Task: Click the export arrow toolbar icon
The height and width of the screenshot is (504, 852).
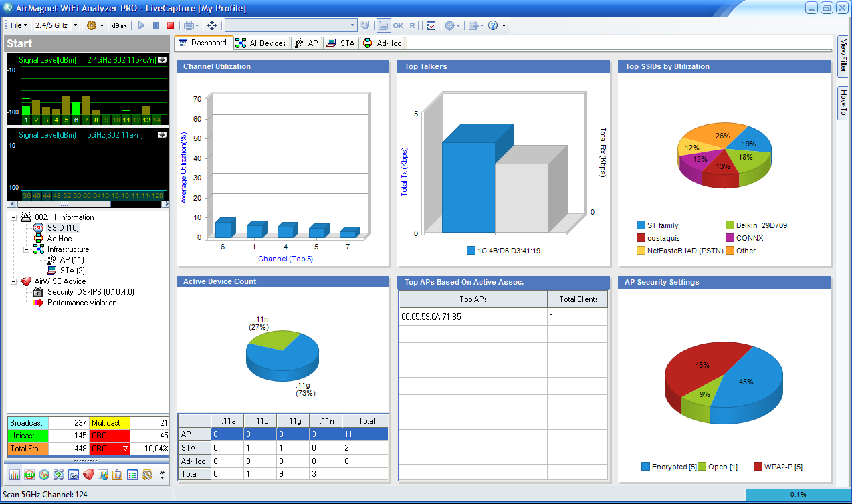Action: (473, 25)
